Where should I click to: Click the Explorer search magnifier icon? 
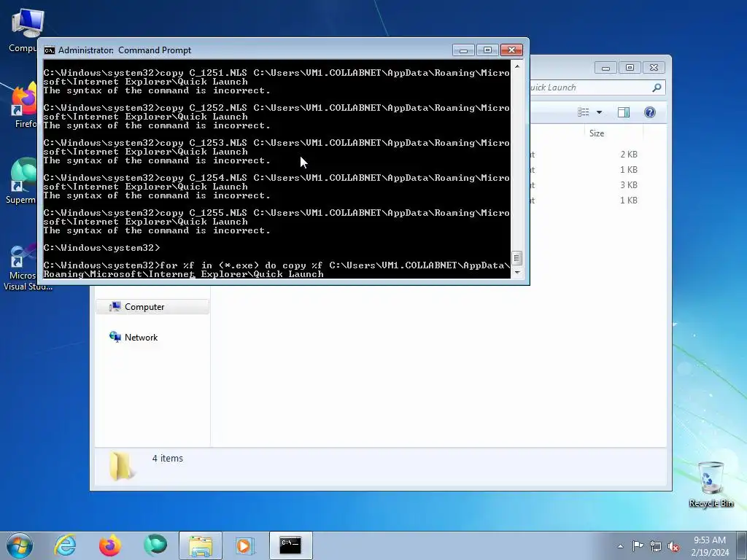click(657, 87)
